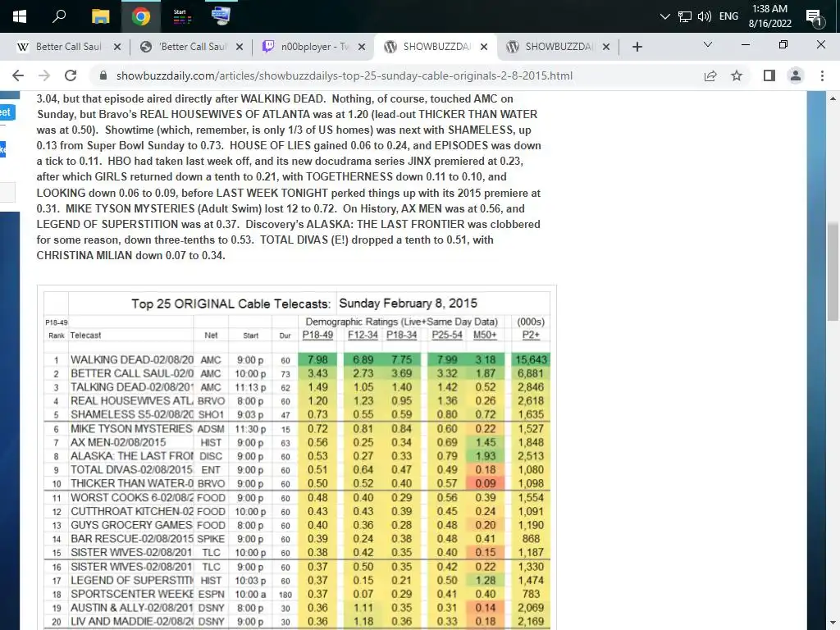Click 'WALKING DEAD-02/08/20' row
The image size is (840, 630).
tap(297, 360)
